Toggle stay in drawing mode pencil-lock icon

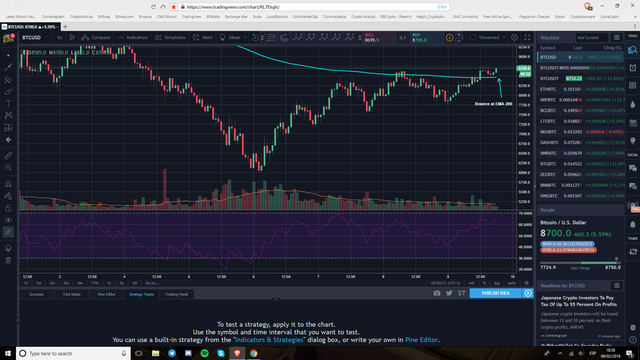(x=8, y=196)
